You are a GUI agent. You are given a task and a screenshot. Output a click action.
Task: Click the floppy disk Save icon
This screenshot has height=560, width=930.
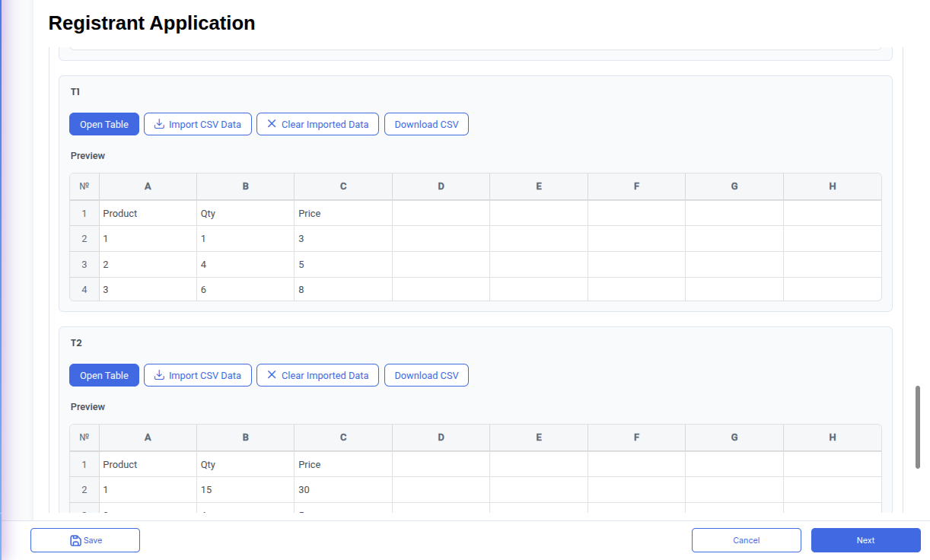75,540
